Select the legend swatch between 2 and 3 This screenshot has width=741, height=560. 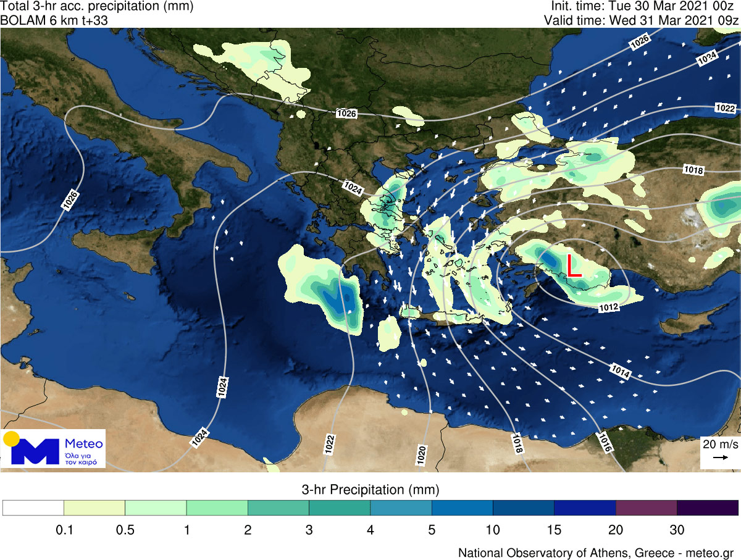[x=278, y=508]
